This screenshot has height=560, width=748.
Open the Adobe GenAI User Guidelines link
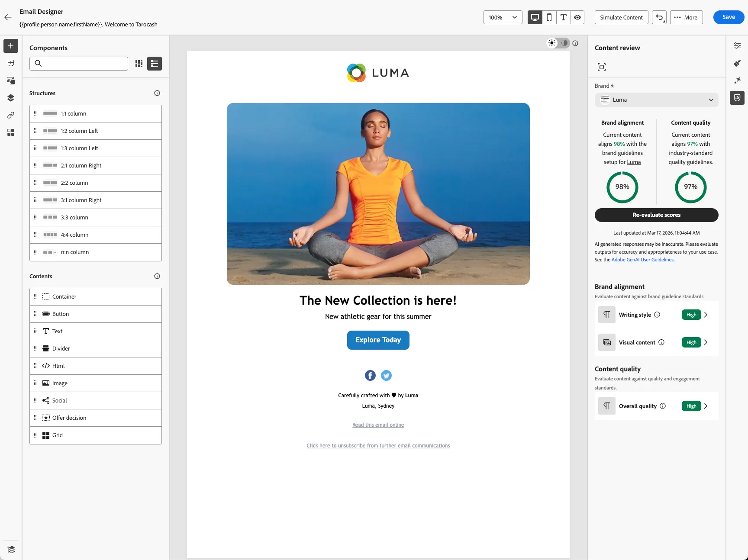coord(643,260)
